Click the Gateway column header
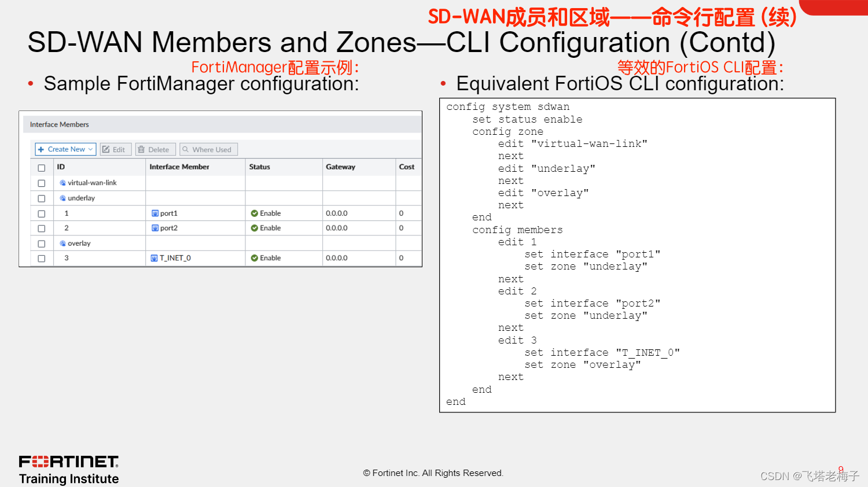 [x=341, y=167]
